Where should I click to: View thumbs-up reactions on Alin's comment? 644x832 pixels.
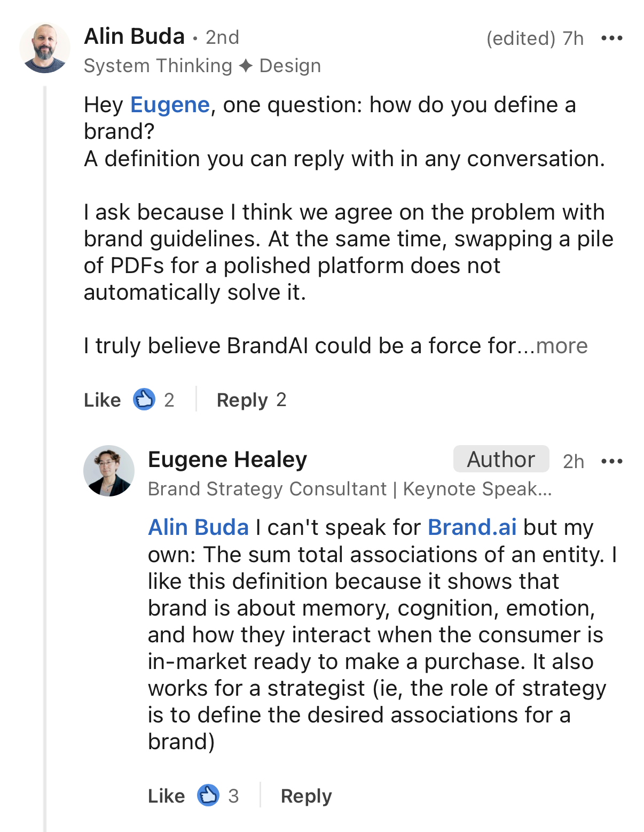pos(144,399)
